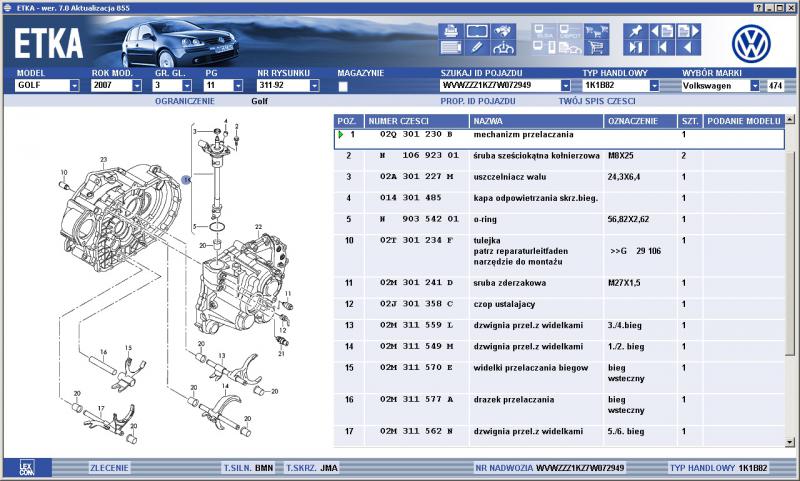Viewport: 800px width, 481px height.
Task: Open the handshake dealer icon
Action: [503, 31]
